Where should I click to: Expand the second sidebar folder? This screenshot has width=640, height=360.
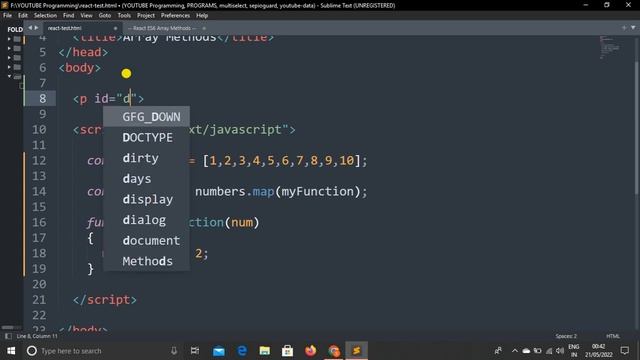coord(9,48)
